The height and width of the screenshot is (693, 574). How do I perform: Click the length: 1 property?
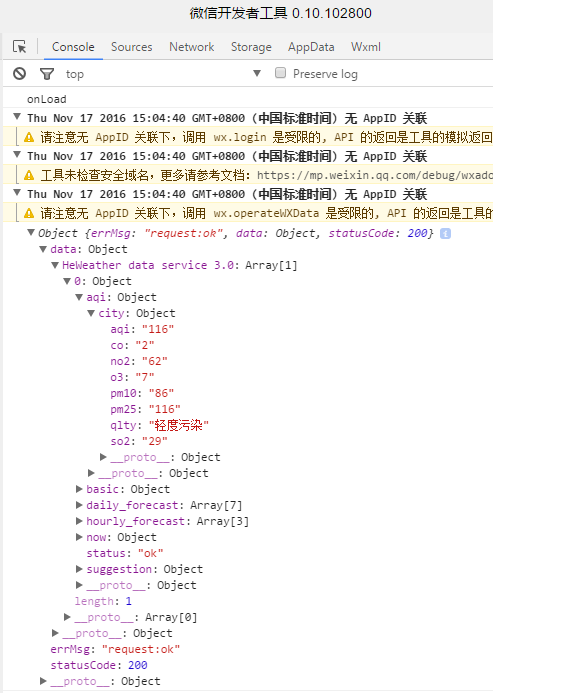click(103, 601)
